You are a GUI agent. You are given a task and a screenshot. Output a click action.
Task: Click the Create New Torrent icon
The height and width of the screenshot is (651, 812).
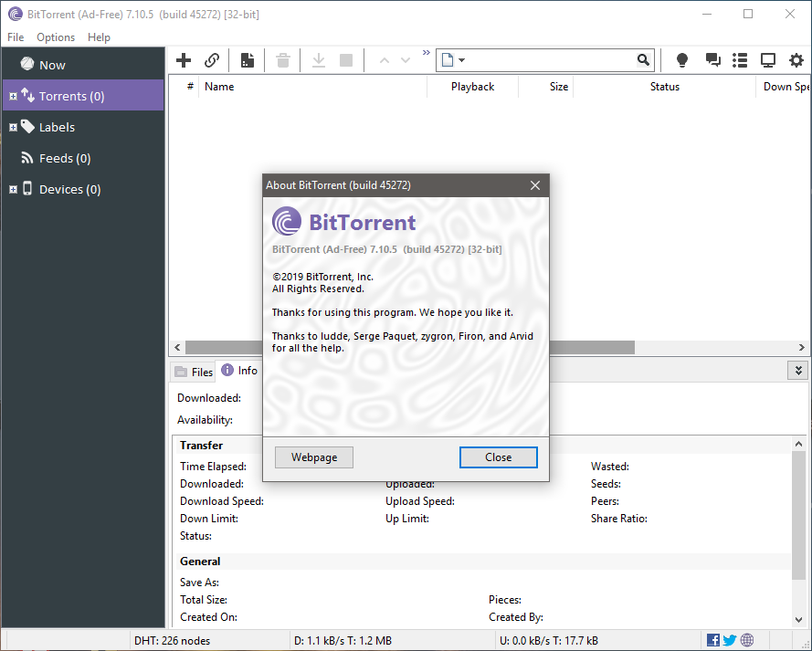[x=248, y=60]
